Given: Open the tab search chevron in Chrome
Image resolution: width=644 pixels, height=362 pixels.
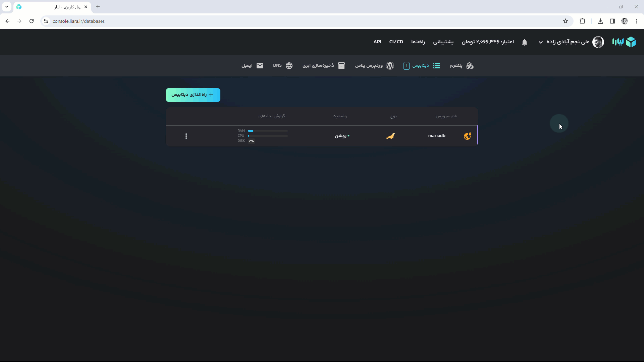Looking at the screenshot, I should [7, 7].
